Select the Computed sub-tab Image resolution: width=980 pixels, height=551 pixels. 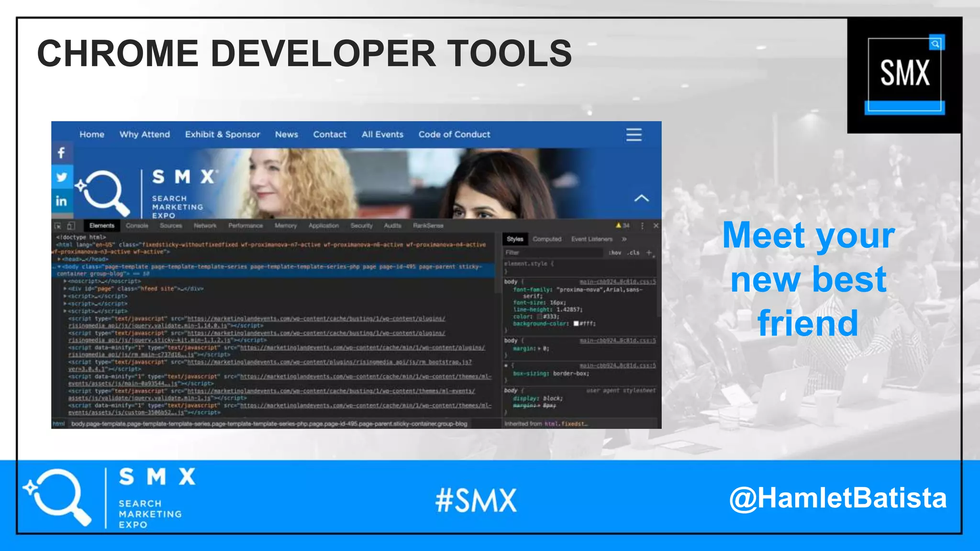[x=547, y=239]
